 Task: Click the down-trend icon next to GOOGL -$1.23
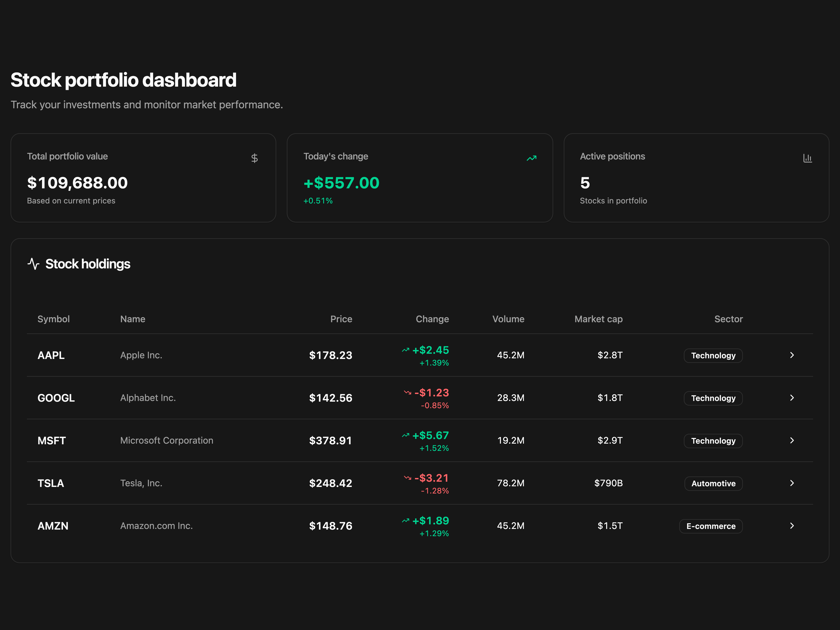pos(408,392)
